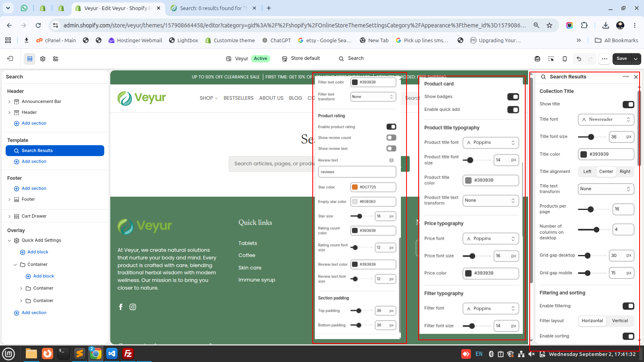This screenshot has width=644, height=362.
Task: Toggle Show title switch
Action: pyautogui.click(x=628, y=105)
